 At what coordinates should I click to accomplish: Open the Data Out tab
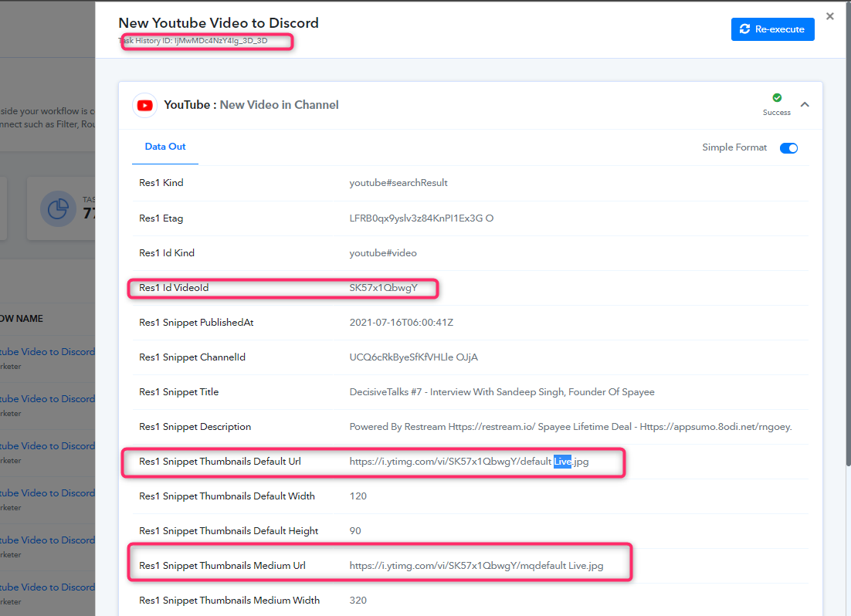(165, 147)
